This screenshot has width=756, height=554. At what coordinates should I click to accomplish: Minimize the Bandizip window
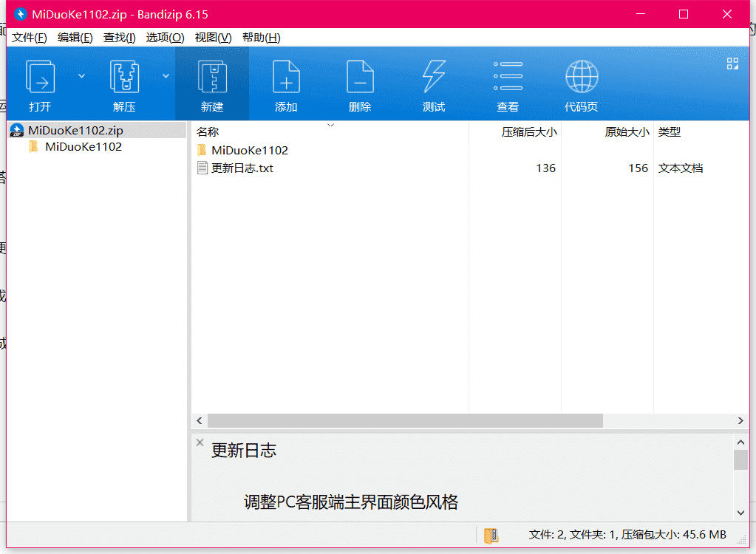tap(640, 14)
